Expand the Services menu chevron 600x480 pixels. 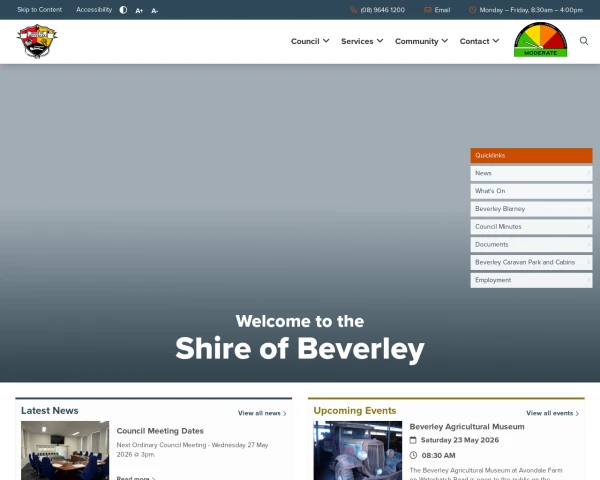tap(380, 41)
